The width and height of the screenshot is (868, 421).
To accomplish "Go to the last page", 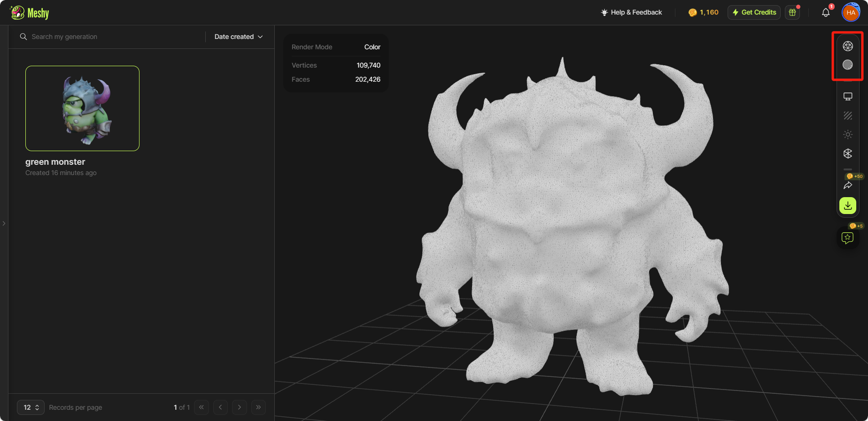I will (258, 407).
